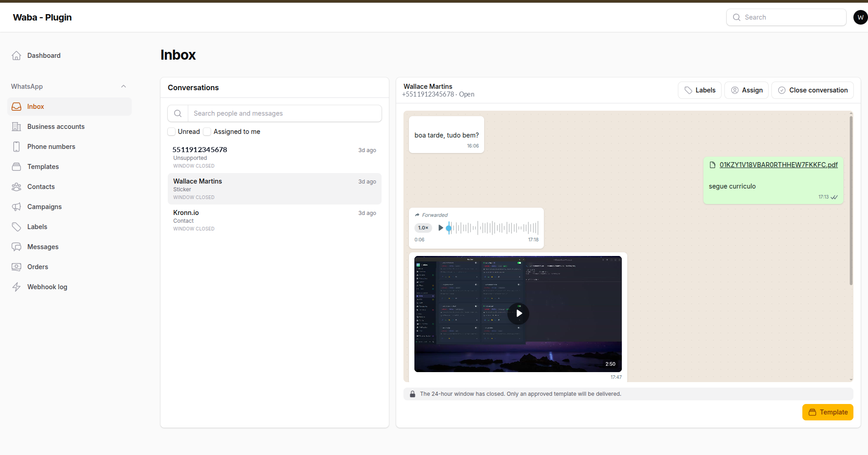Open the Webhook log page
This screenshot has height=455, width=868.
(x=69, y=287)
